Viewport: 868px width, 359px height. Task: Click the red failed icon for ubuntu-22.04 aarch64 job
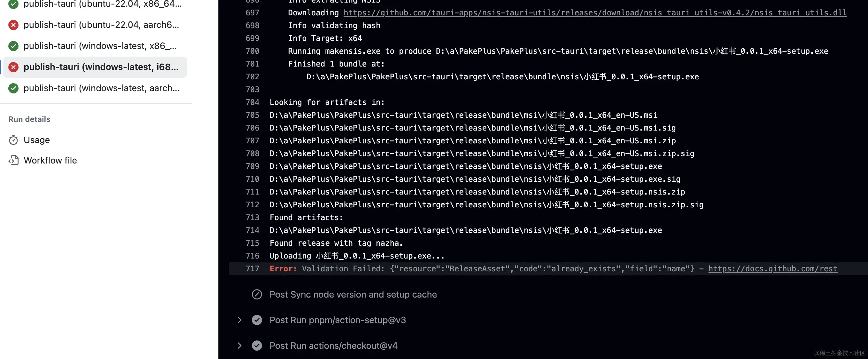tap(13, 25)
